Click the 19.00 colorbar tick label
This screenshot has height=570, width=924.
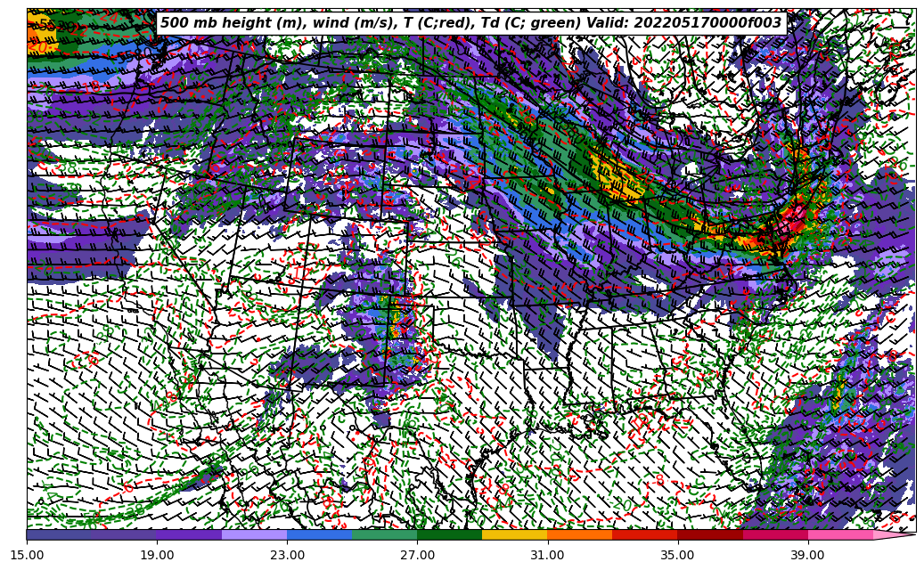(157, 555)
